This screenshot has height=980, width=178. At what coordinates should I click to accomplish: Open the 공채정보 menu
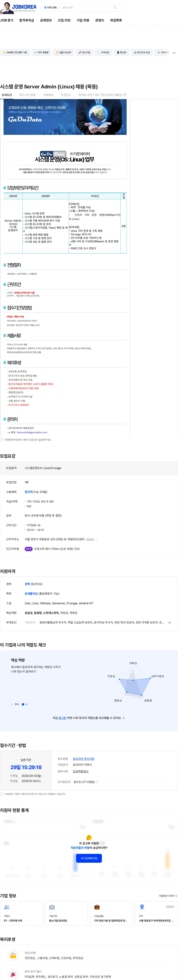click(46, 20)
